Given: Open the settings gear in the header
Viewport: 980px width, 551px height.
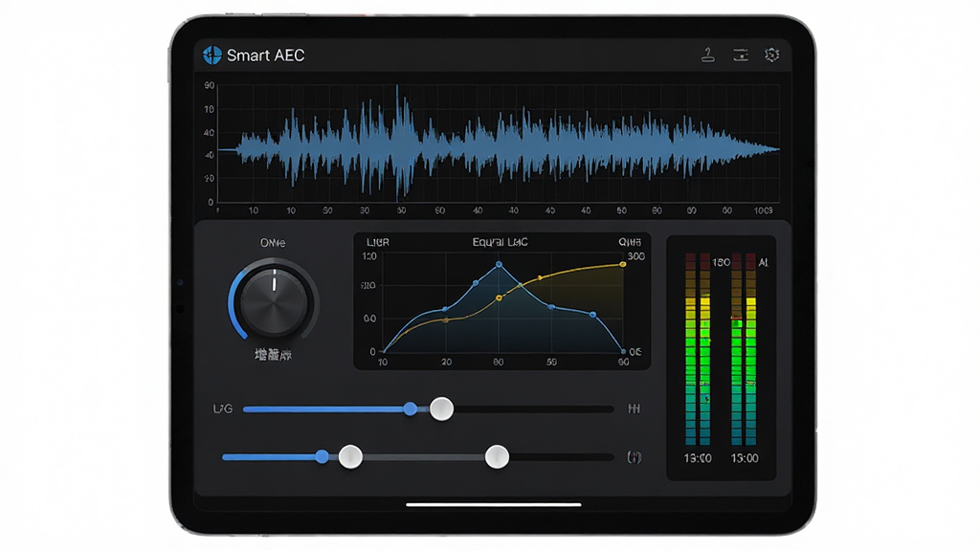Looking at the screenshot, I should pyautogui.click(x=772, y=55).
